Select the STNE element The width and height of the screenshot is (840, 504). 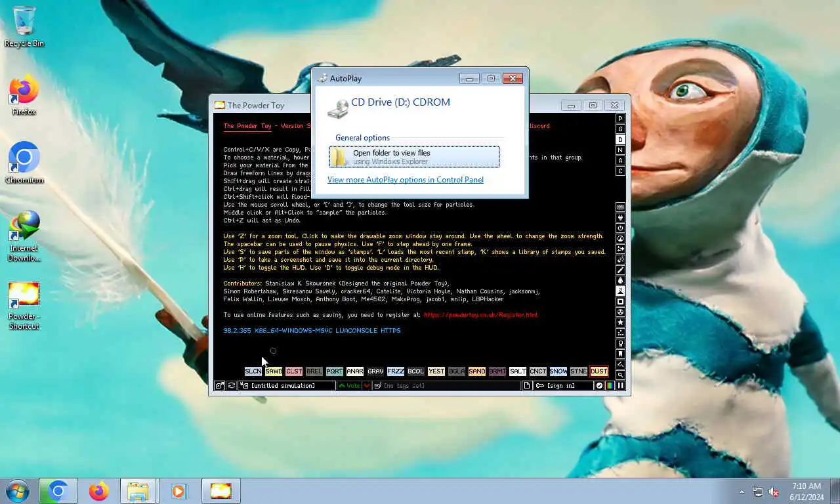pyautogui.click(x=579, y=371)
